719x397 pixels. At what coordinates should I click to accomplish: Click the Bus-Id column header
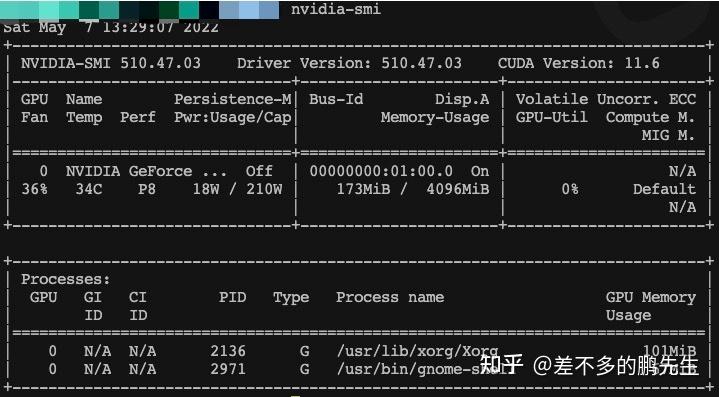pyautogui.click(x=336, y=99)
